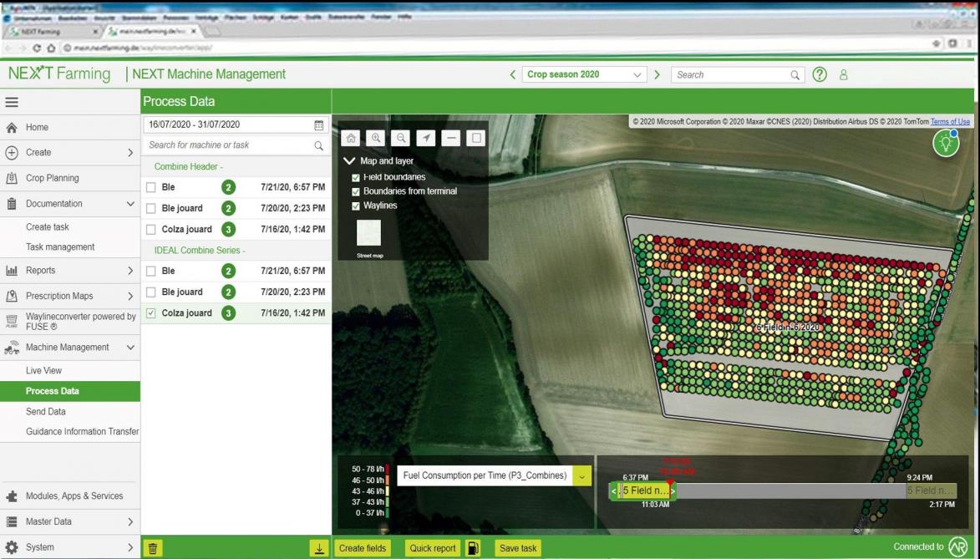Toggle the Waylines layer checkbox

(x=356, y=206)
